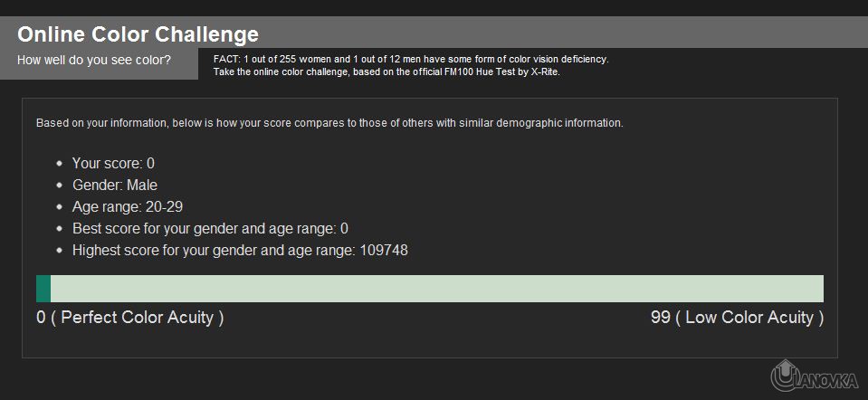Click the bullet before "Age range"
The height and width of the screenshot is (400, 868).
(60, 207)
